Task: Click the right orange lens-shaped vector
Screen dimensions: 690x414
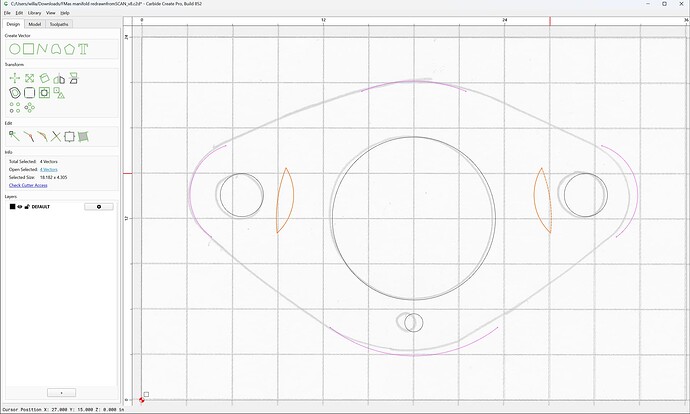Action: pyautogui.click(x=543, y=200)
